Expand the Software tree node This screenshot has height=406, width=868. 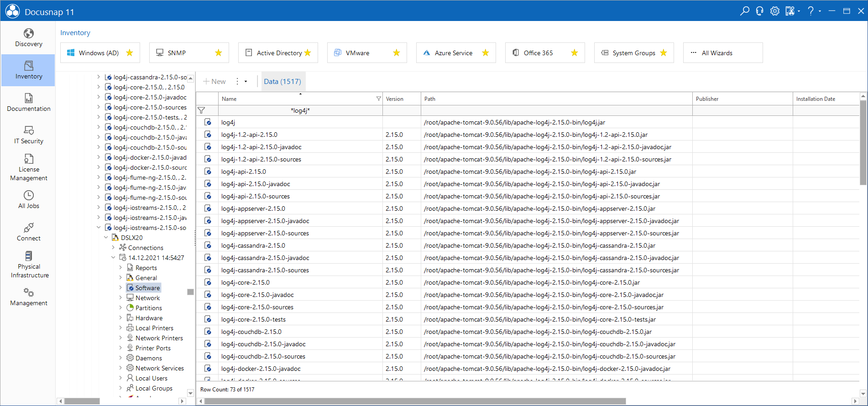120,288
